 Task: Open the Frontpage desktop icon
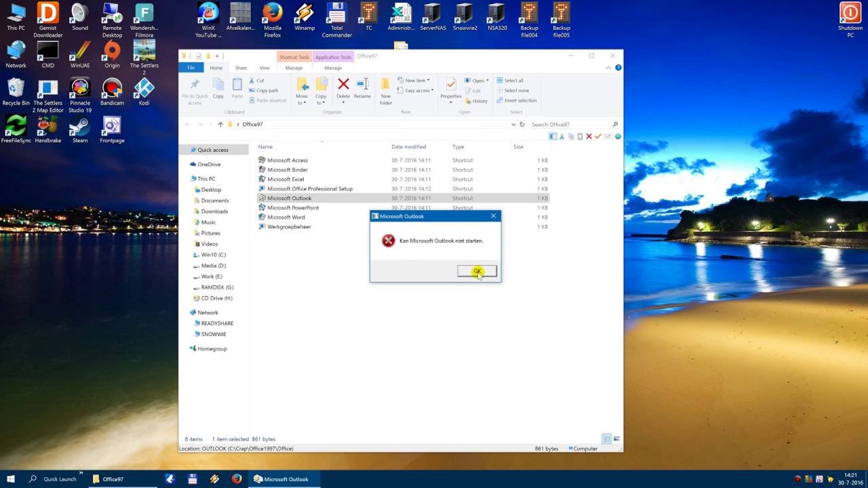pyautogui.click(x=112, y=129)
